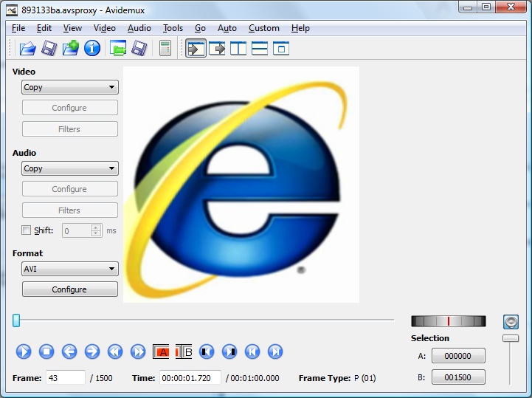Jump to the last frame icon

(x=275, y=351)
